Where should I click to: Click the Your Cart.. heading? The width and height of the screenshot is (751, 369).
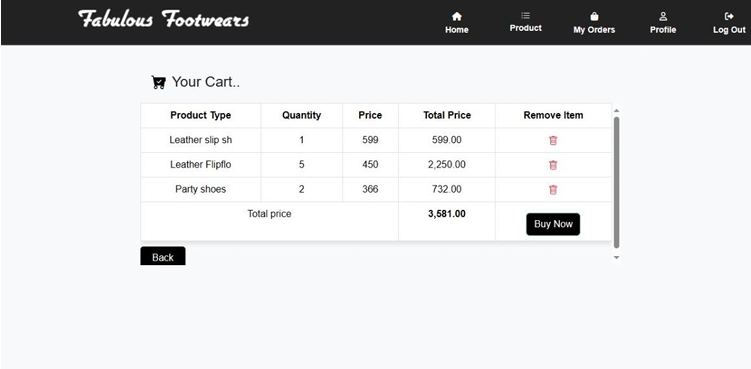[x=206, y=82]
